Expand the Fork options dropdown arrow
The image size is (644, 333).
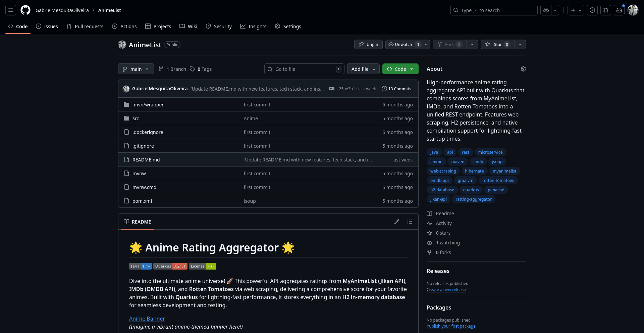[x=472, y=44]
